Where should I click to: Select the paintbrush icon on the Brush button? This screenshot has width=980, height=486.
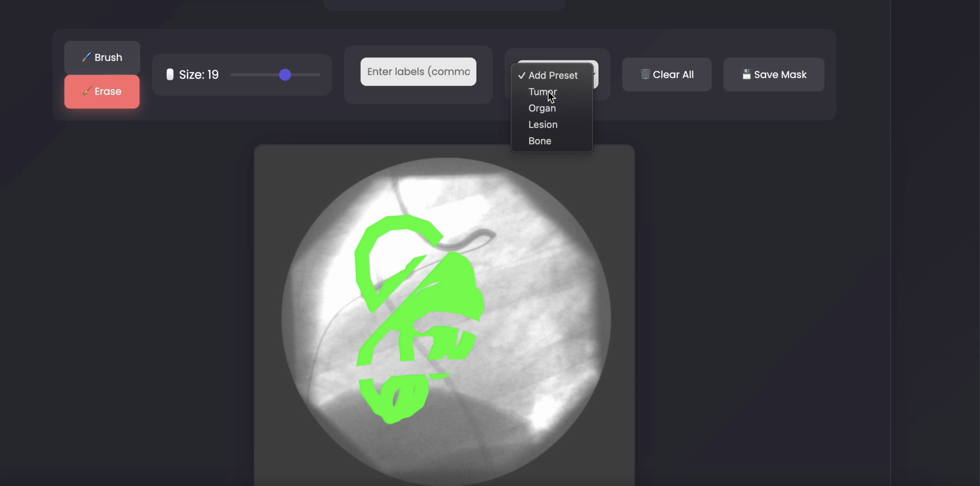[x=87, y=57]
